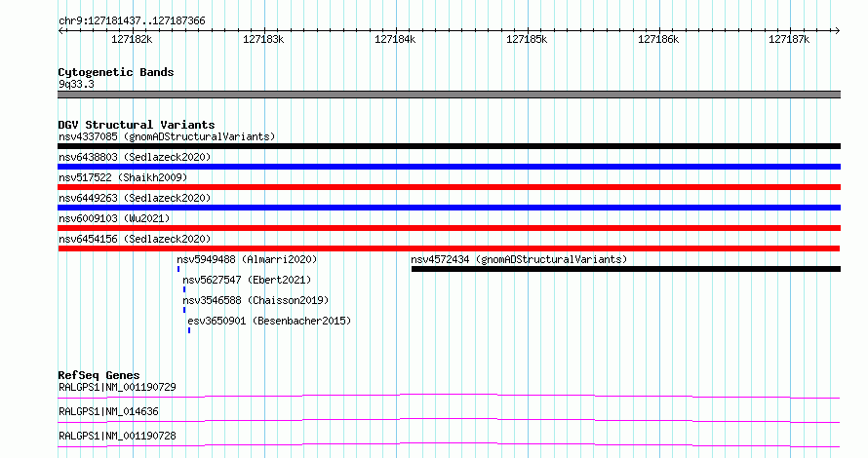Click the blue bar below nsv6449263
Viewport: 868px width, 458px height.
coord(449,208)
